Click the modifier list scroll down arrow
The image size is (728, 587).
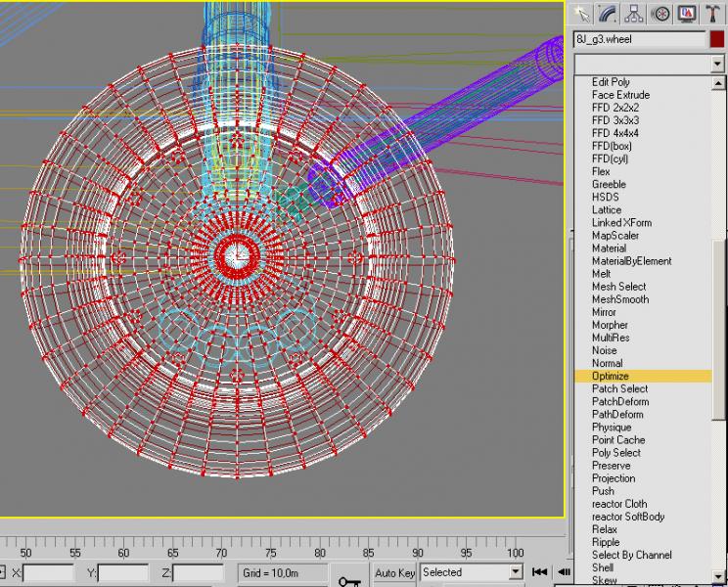click(718, 576)
